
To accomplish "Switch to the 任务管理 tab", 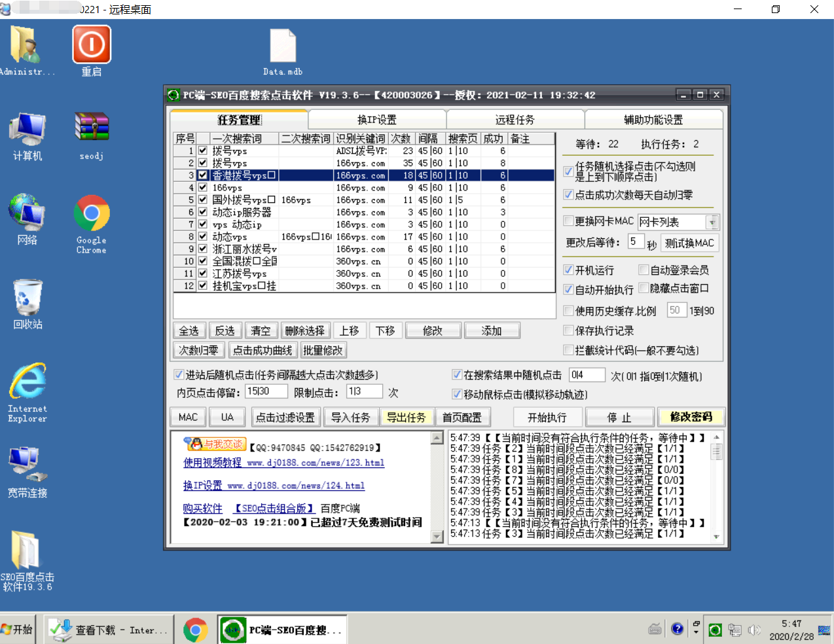I will [239, 120].
